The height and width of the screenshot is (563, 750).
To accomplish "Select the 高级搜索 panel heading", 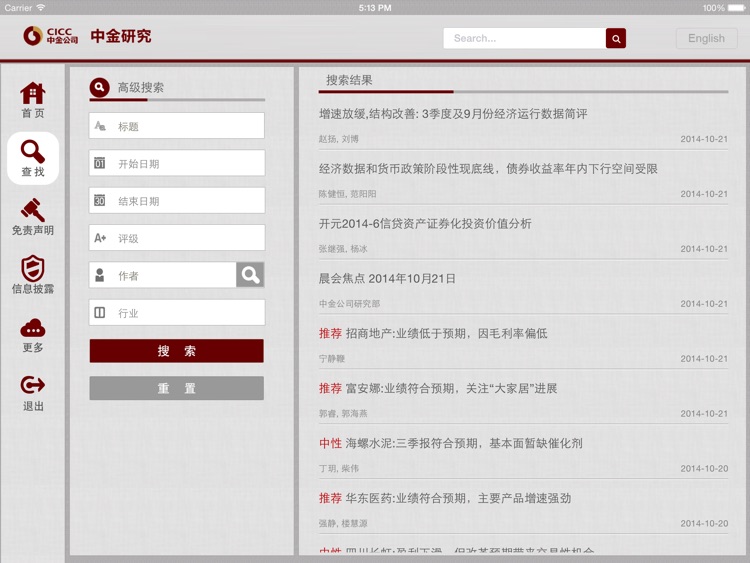I will point(141,88).
